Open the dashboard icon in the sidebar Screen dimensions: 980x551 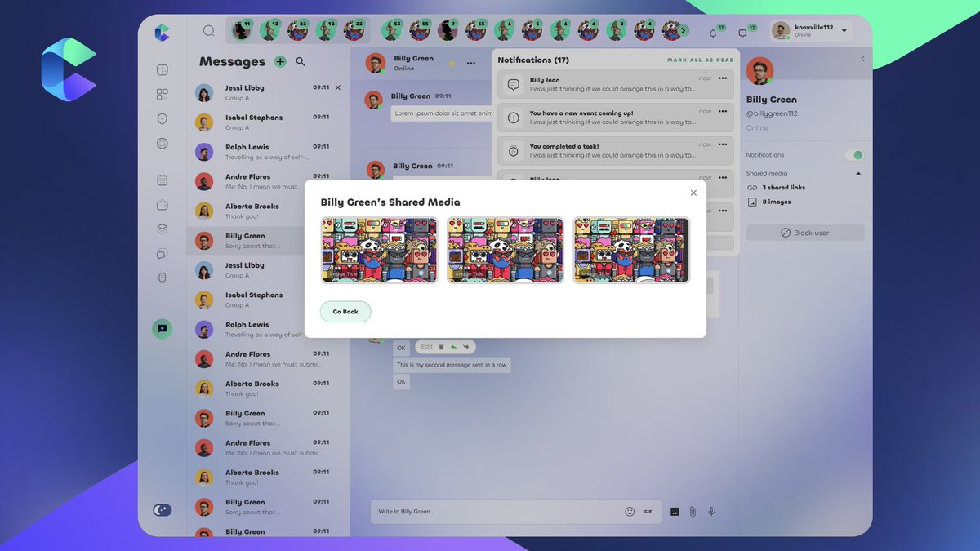tap(162, 70)
